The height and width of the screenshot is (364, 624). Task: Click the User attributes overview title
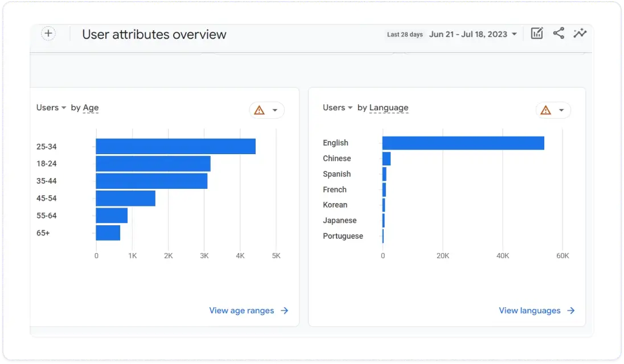point(154,34)
